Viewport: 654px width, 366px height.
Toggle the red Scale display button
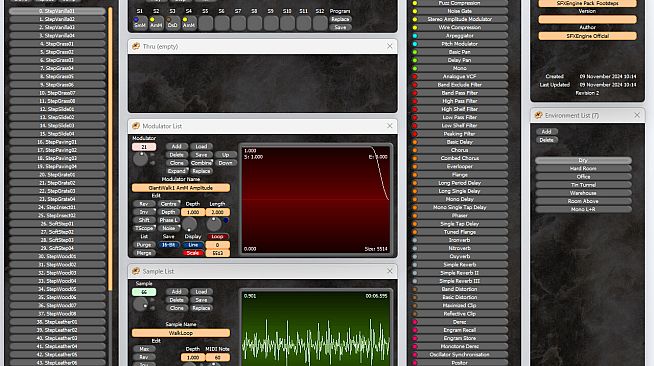[193, 253]
